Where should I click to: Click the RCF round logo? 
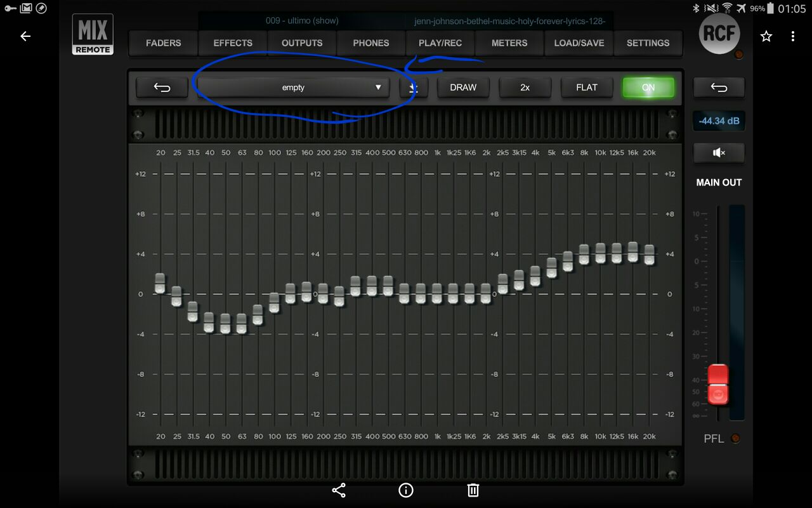(x=719, y=33)
